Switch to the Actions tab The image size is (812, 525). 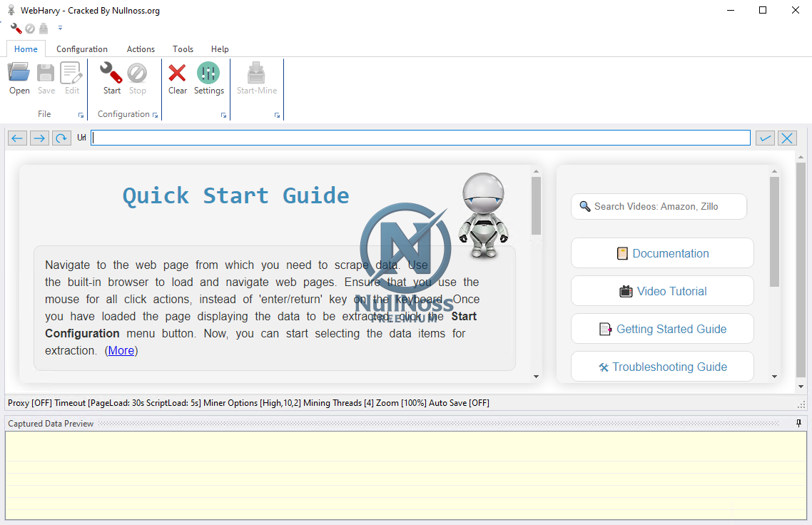click(140, 49)
